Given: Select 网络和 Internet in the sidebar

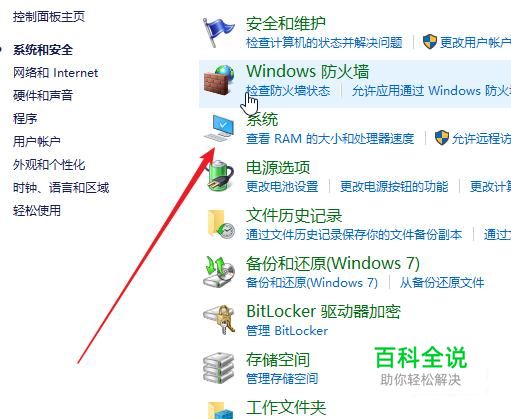Looking at the screenshot, I should click(56, 73).
